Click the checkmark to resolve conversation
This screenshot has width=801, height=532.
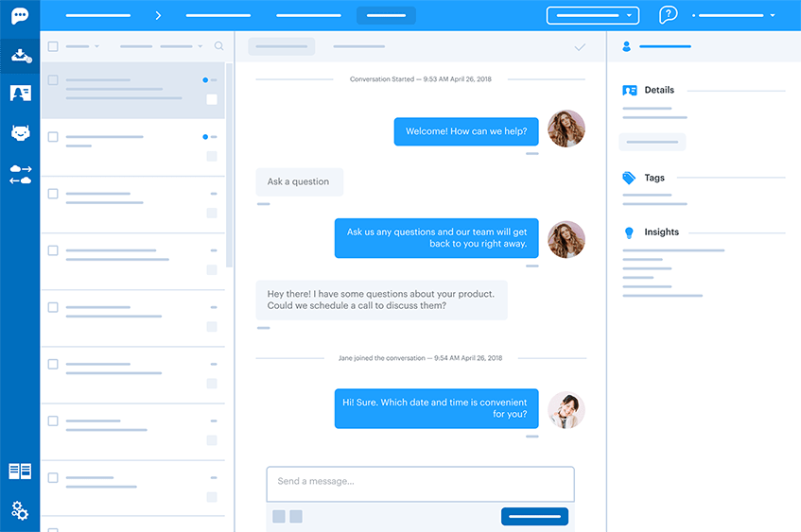(580, 47)
